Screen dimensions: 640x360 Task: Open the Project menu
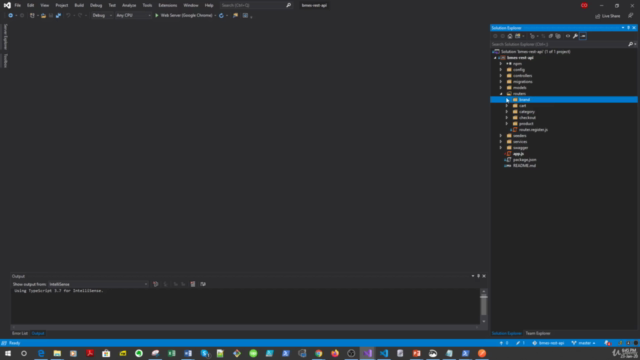(62, 5)
